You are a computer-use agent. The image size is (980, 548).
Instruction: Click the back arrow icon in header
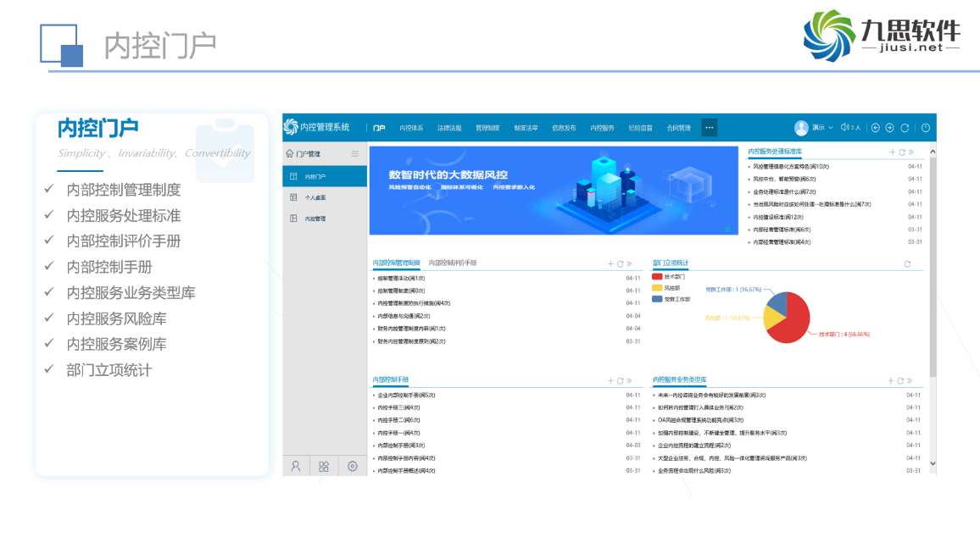(x=876, y=128)
